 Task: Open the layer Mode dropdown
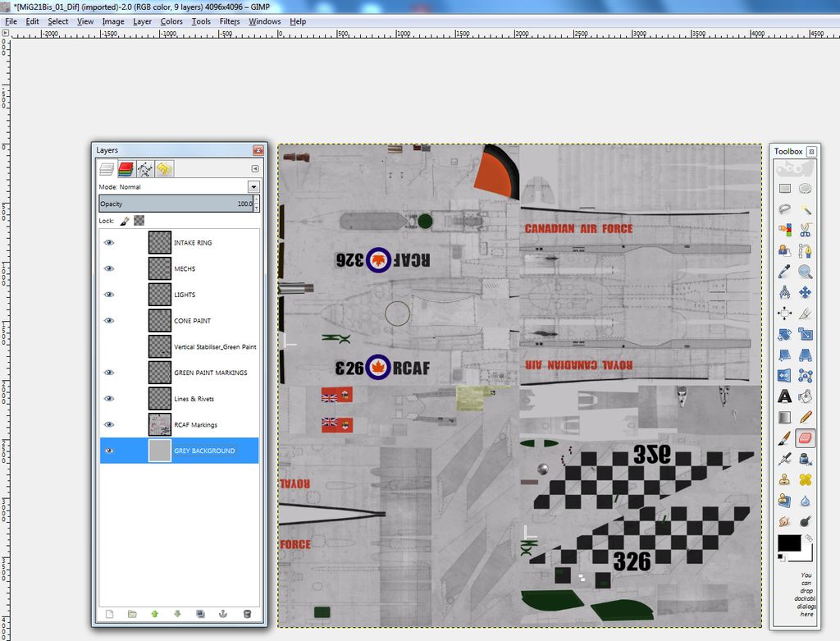253,187
